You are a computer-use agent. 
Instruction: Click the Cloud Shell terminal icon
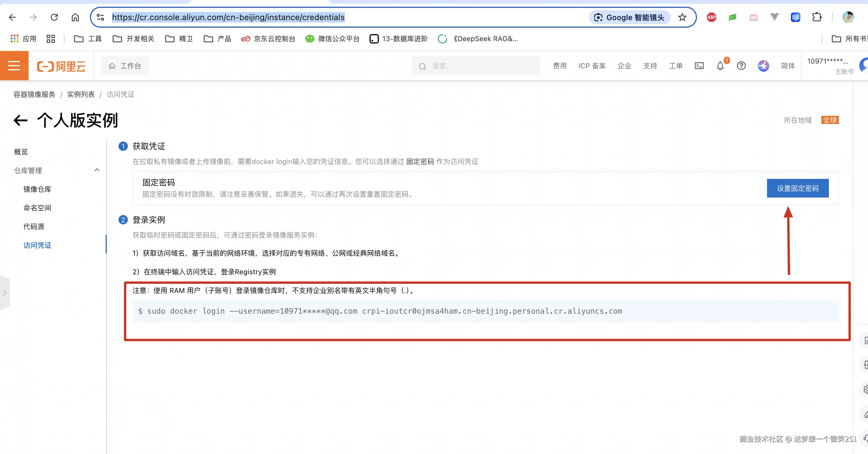699,66
